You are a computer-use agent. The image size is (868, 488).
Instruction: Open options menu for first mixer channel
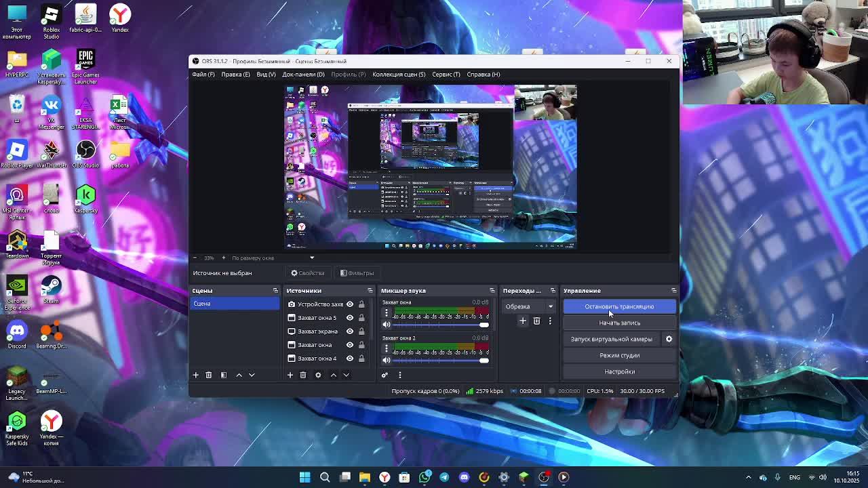tap(387, 312)
